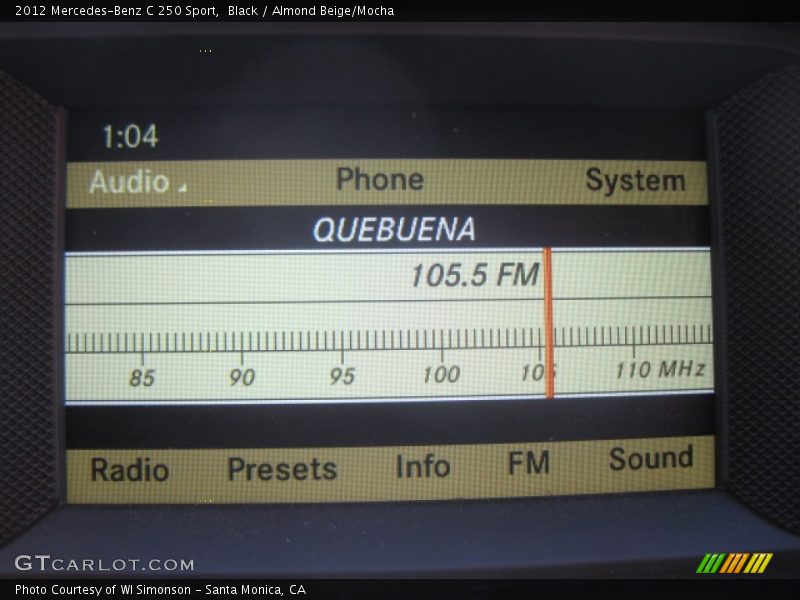The image size is (800, 600).
Task: Select the QUEBUENA station name
Action: click(393, 230)
